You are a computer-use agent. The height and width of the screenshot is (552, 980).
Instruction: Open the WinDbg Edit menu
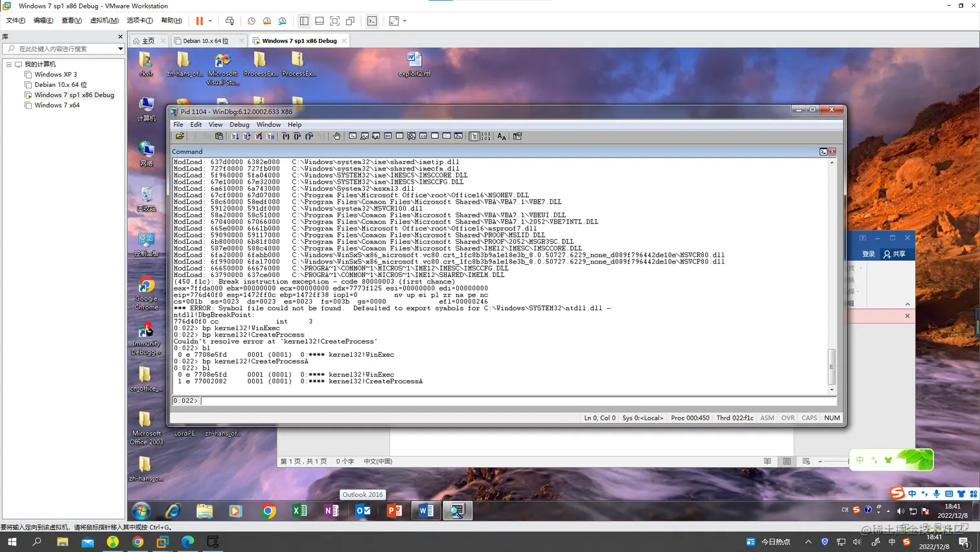[196, 125]
